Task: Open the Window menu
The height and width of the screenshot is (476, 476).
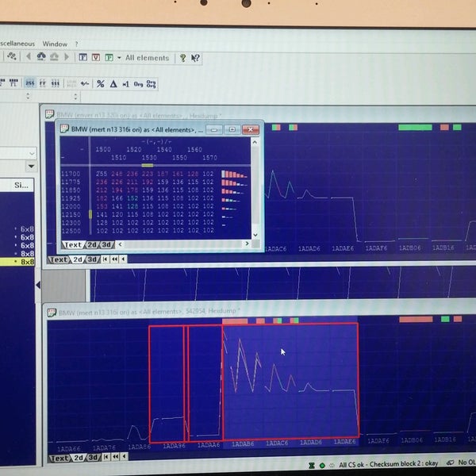Action: click(x=55, y=44)
